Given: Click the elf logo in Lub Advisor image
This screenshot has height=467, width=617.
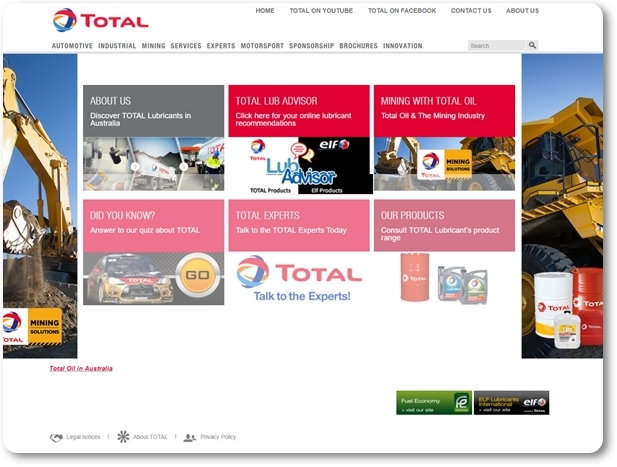Looking at the screenshot, I should [334, 144].
